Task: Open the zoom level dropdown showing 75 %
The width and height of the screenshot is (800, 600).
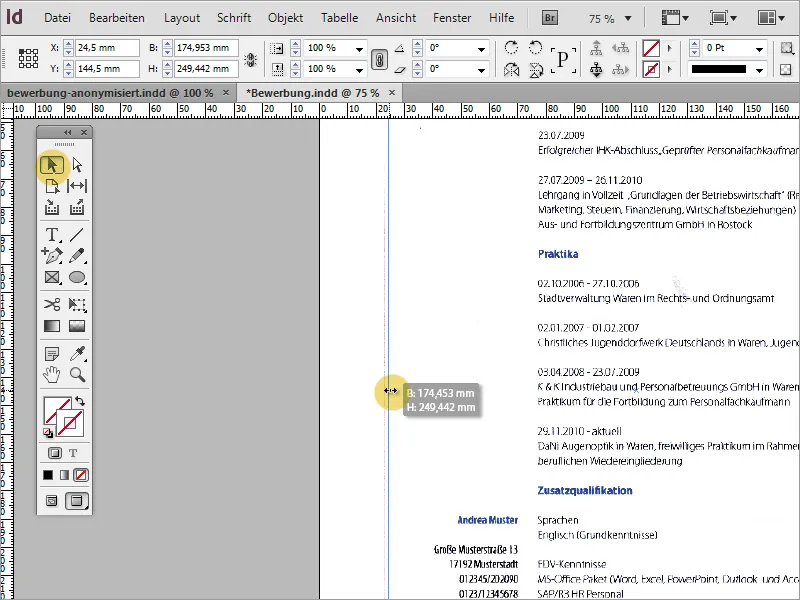Action: pos(629,18)
